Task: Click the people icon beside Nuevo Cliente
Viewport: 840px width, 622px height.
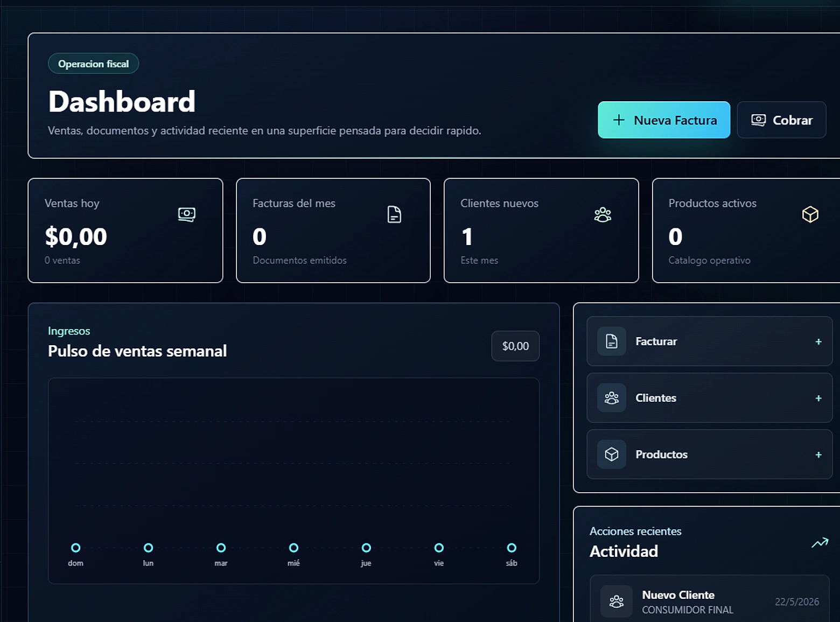Action: (x=617, y=602)
